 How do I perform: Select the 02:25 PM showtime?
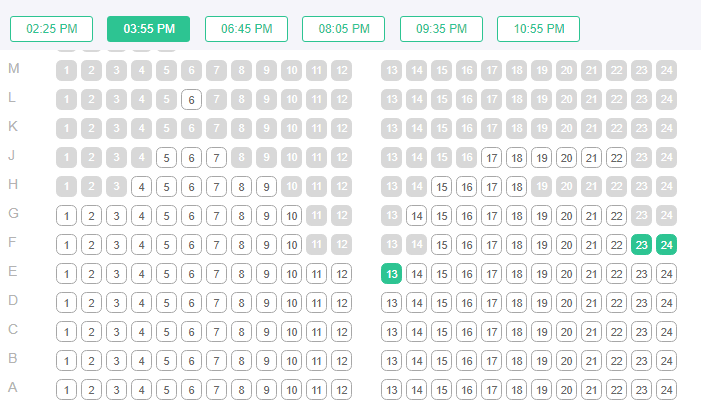51,29
